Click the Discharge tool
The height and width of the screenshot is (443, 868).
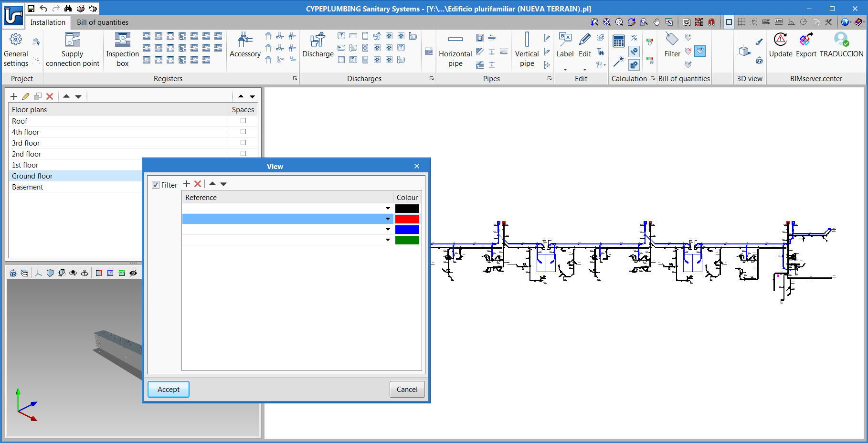[x=318, y=45]
